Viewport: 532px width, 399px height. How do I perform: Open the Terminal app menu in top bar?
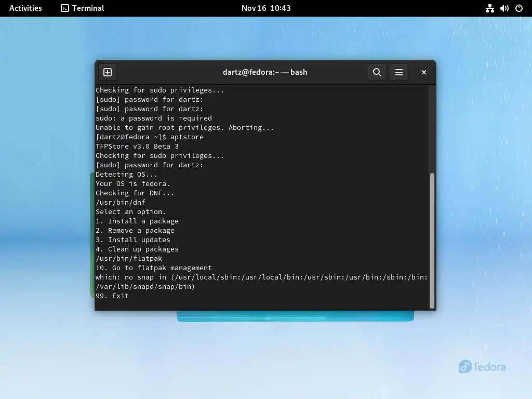[83, 8]
